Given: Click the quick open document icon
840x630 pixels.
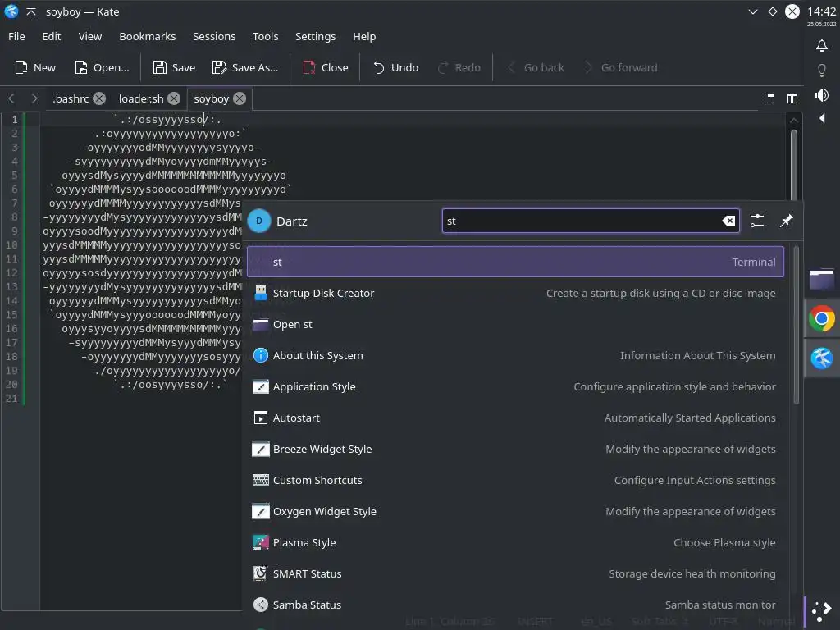Looking at the screenshot, I should tap(769, 98).
